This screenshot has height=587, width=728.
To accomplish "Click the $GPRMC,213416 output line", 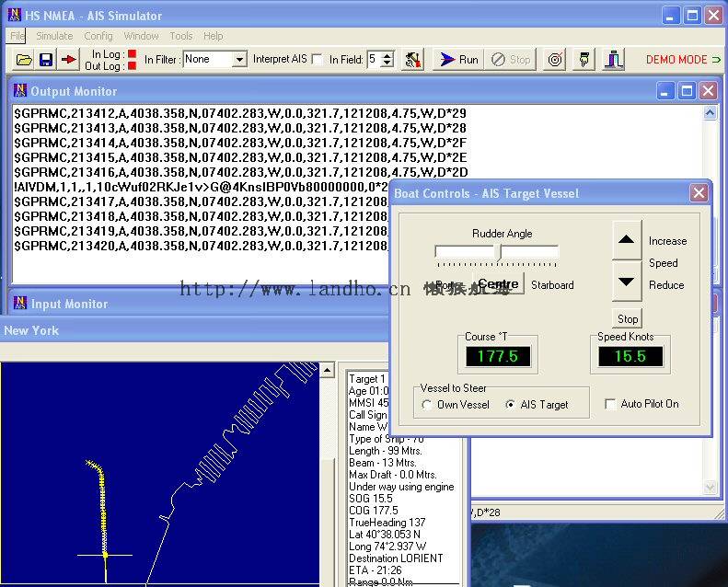I will tap(241, 172).
